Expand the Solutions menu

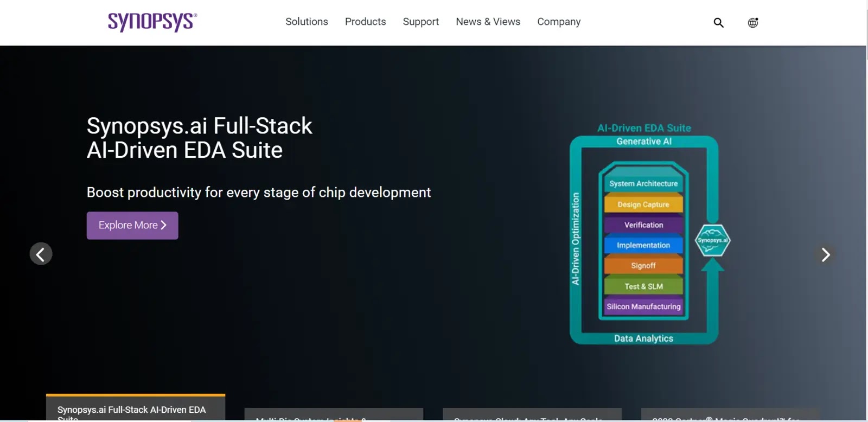click(x=307, y=22)
